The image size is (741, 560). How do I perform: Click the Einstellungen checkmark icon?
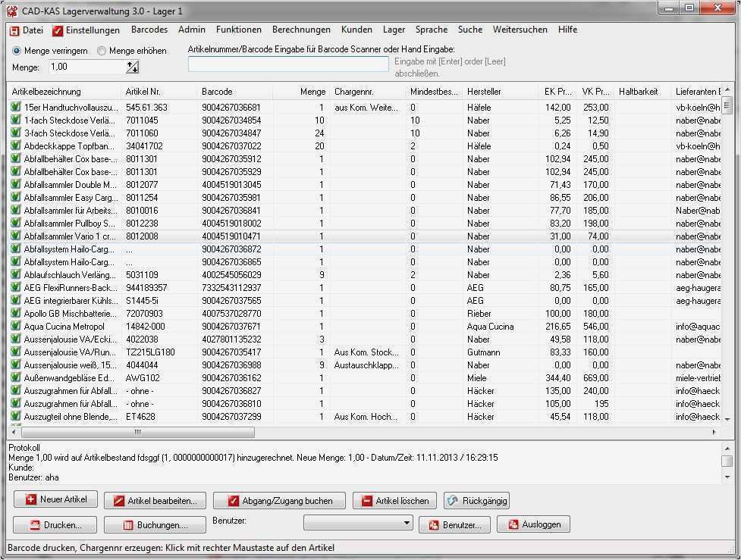pos(58,31)
